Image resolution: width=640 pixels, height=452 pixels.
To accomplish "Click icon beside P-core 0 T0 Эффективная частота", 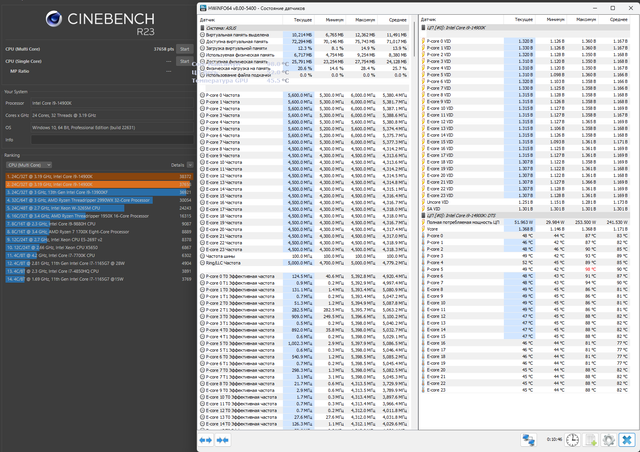I will point(202,276).
